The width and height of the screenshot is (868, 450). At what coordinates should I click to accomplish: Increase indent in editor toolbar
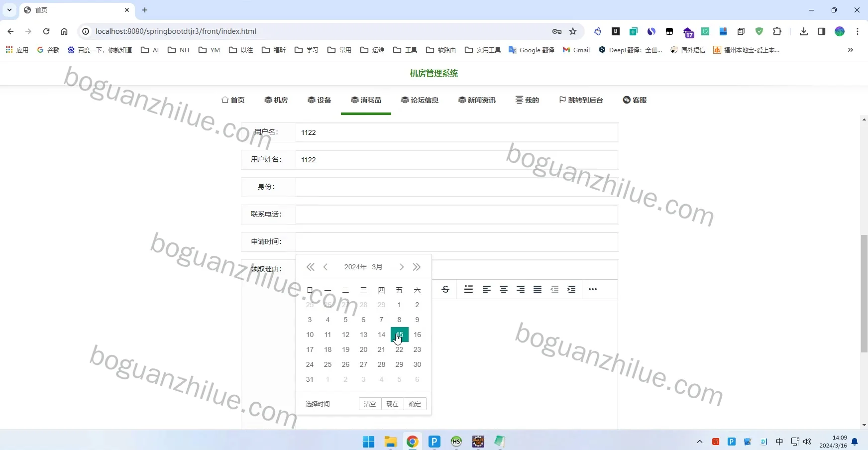(571, 289)
